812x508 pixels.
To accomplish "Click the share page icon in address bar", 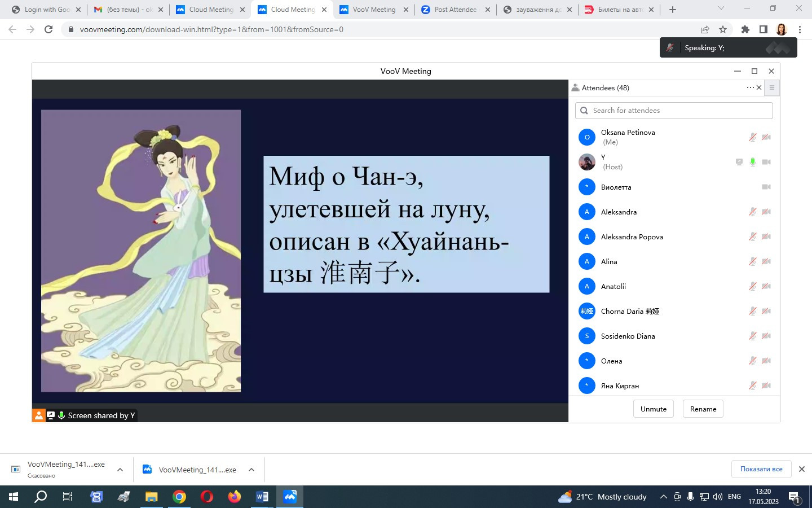I will [705, 29].
